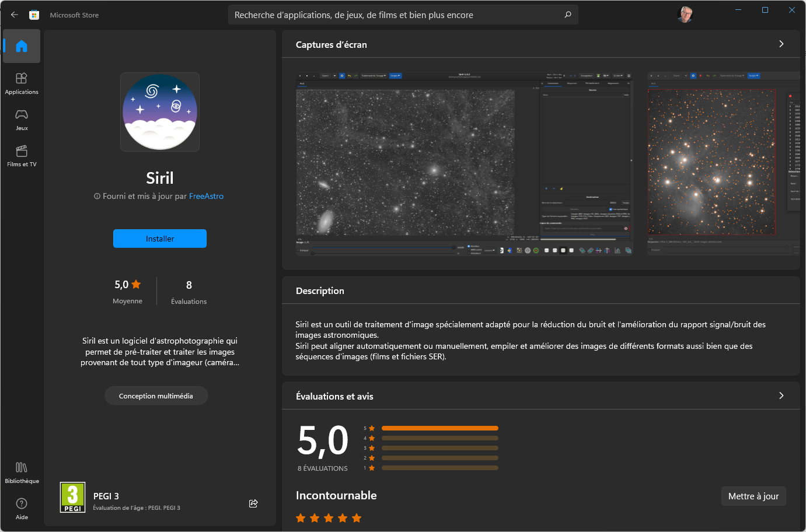Click Mettre à jour review button
The image size is (806, 532).
click(x=753, y=496)
